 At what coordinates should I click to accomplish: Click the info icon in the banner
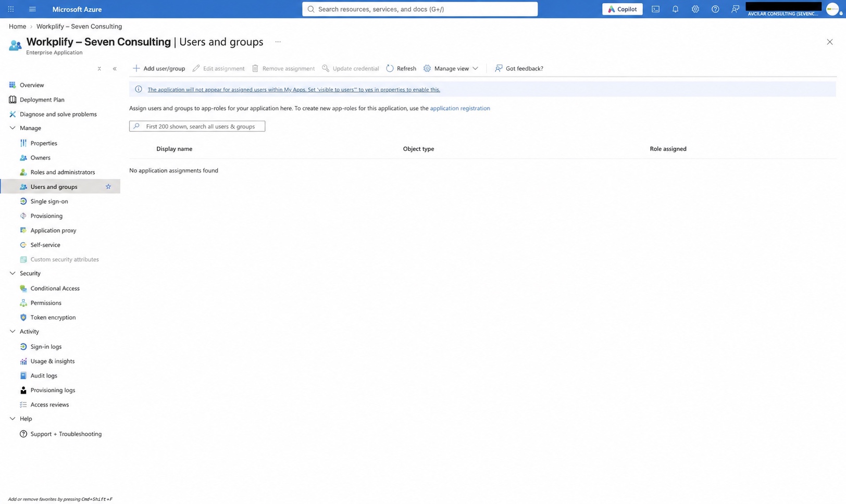[139, 89]
